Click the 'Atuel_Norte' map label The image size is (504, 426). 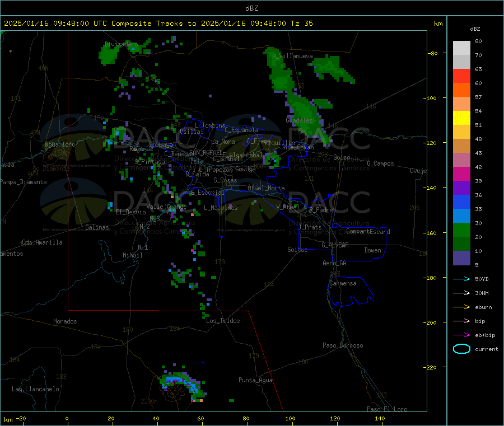[x=266, y=188]
